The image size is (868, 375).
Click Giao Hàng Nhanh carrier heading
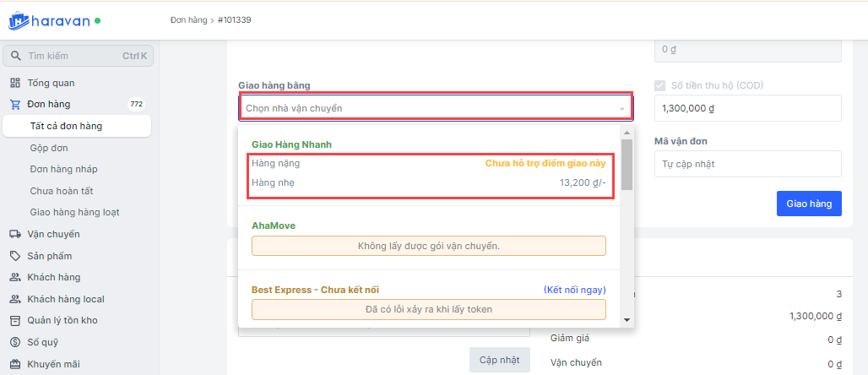tap(292, 144)
